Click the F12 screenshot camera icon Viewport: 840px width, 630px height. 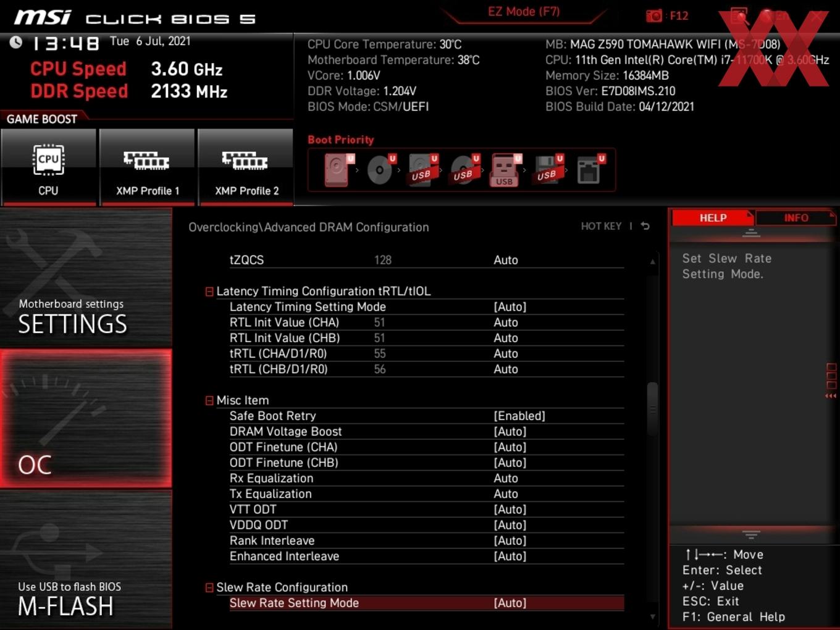(x=653, y=15)
